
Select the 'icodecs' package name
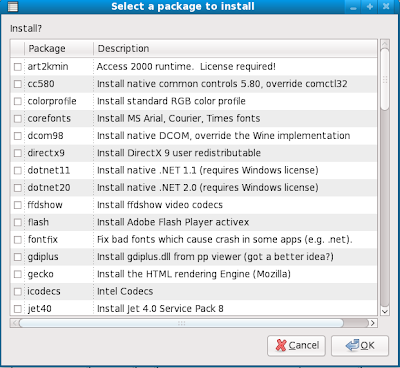pos(44,292)
